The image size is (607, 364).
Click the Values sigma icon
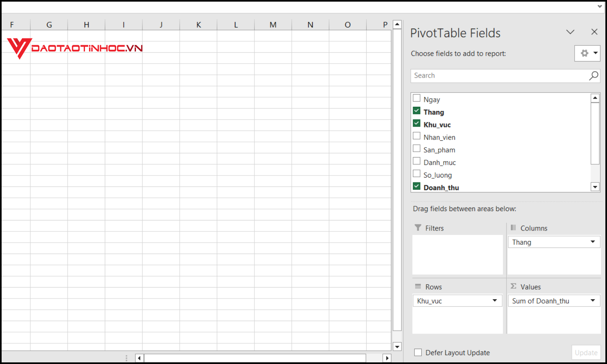513,286
